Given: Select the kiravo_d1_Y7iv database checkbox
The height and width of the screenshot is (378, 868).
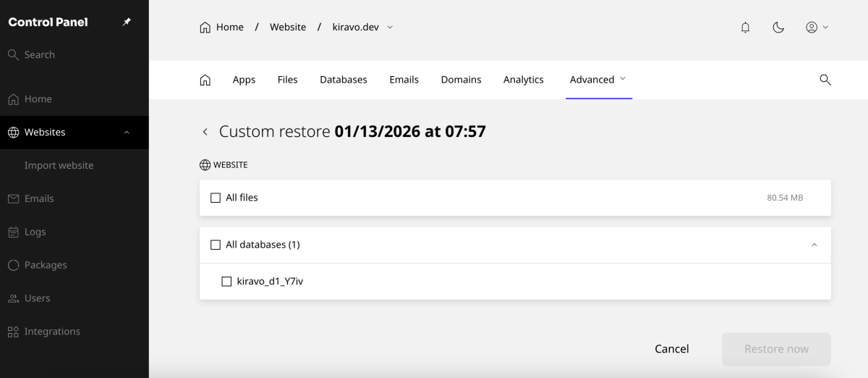Looking at the screenshot, I should pos(226,281).
